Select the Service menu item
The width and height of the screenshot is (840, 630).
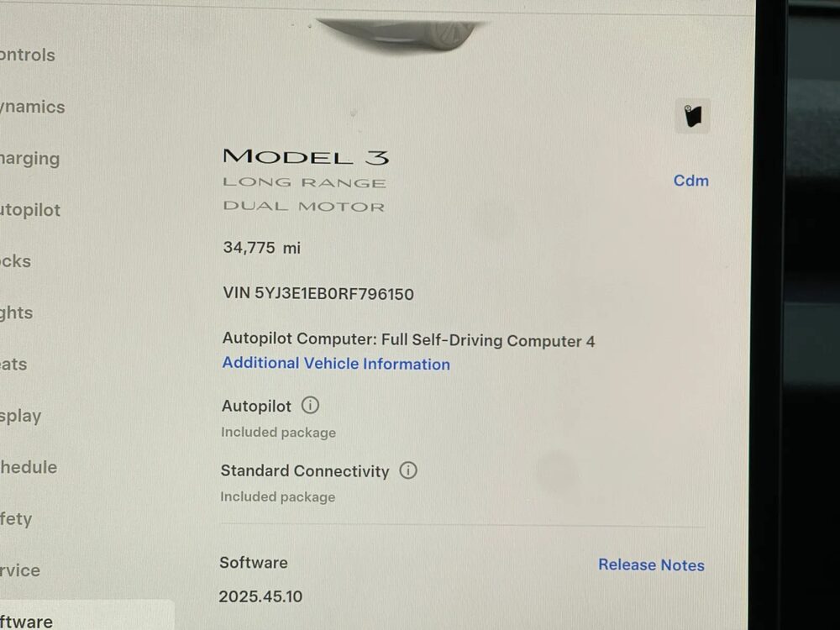20,570
